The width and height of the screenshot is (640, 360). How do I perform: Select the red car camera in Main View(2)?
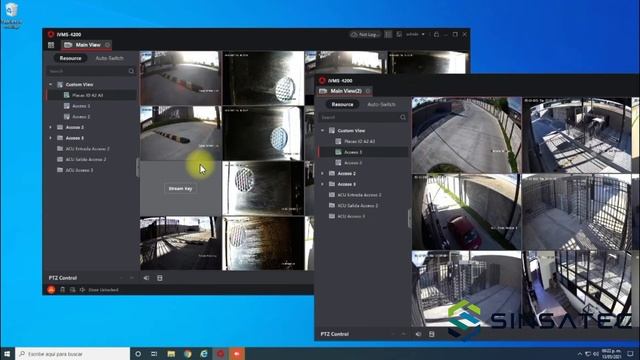(467, 212)
